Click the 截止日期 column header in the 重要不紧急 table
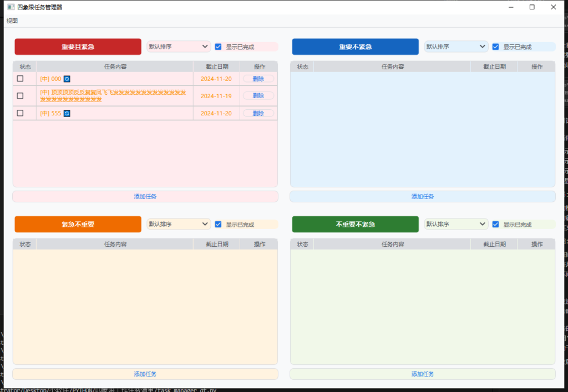Image resolution: width=568 pixels, height=392 pixels. [494, 67]
